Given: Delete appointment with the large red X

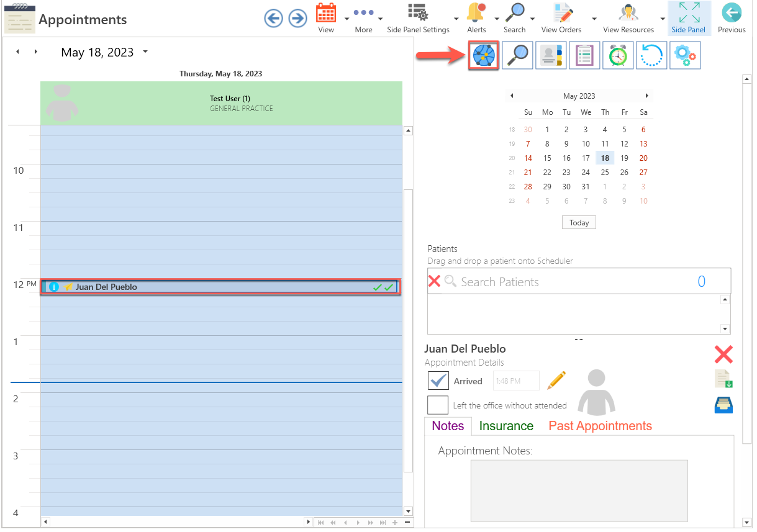Looking at the screenshot, I should 723,354.
